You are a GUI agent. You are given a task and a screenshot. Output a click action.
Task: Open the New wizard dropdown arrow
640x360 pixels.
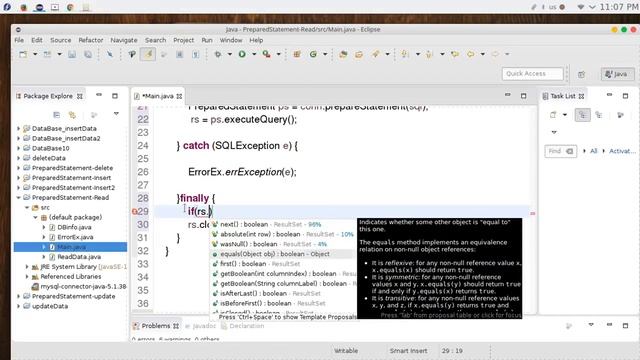coord(35,54)
